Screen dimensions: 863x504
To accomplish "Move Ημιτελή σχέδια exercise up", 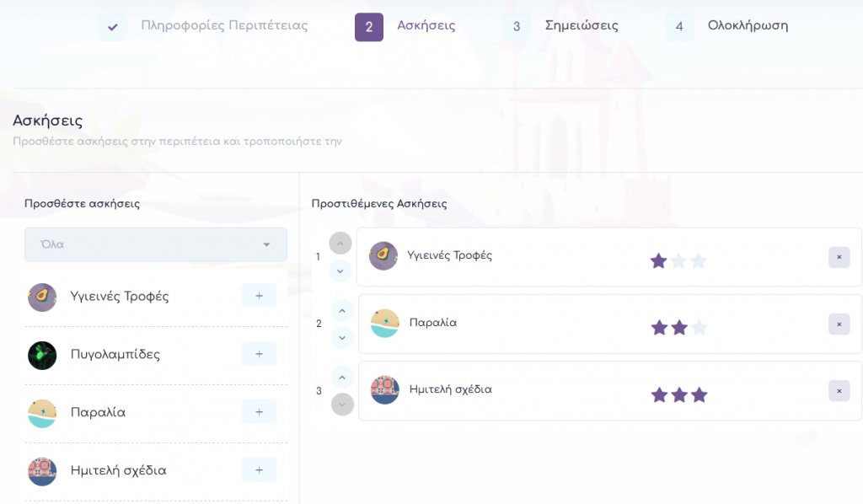I will [341, 378].
